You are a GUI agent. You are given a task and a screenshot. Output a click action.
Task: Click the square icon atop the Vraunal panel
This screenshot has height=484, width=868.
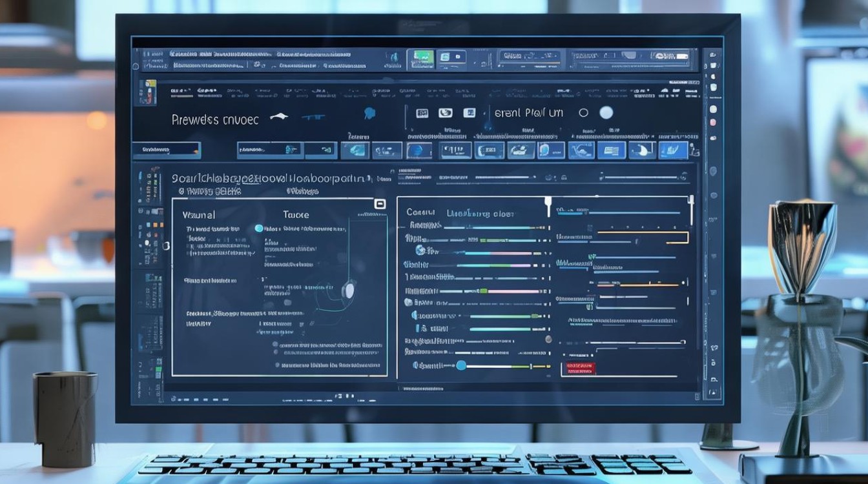[x=380, y=205]
